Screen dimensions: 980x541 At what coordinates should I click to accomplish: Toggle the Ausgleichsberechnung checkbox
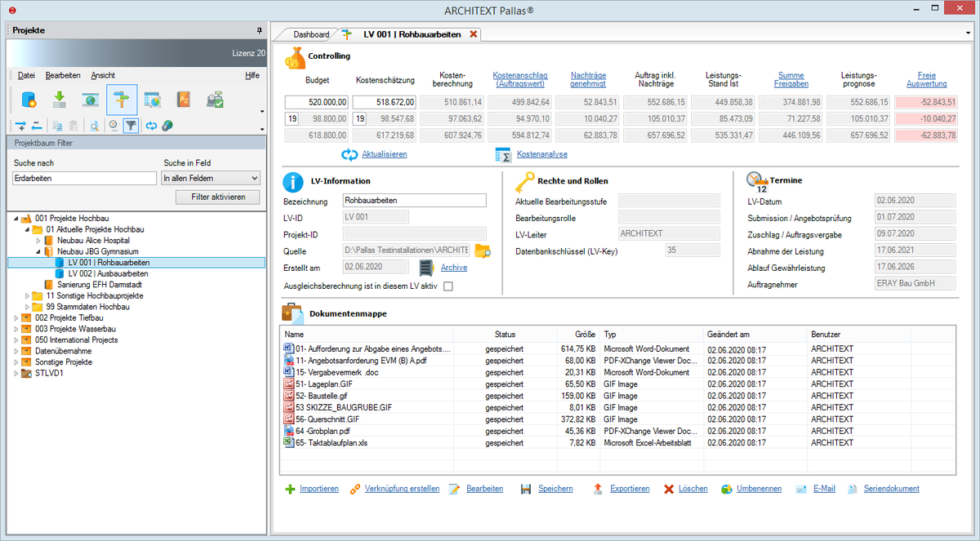(448, 286)
